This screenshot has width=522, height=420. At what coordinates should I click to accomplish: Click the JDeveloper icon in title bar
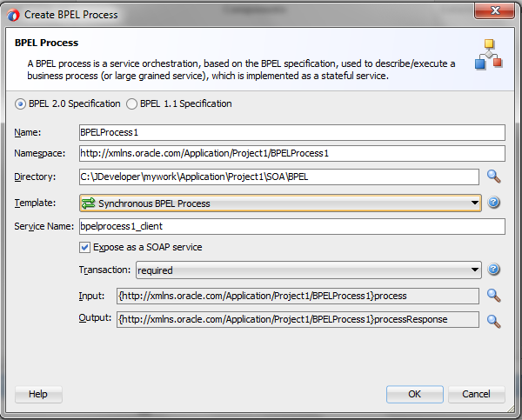pyautogui.click(x=13, y=15)
